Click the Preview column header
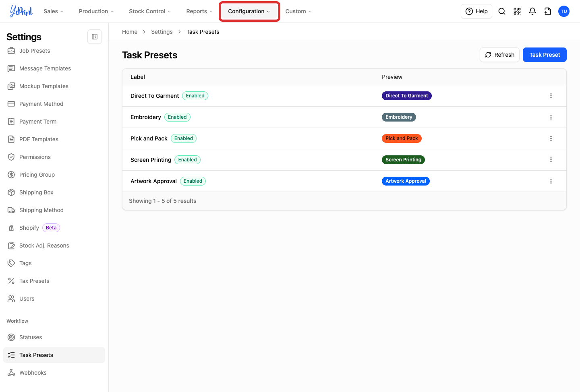This screenshot has height=392, width=580. [x=392, y=77]
